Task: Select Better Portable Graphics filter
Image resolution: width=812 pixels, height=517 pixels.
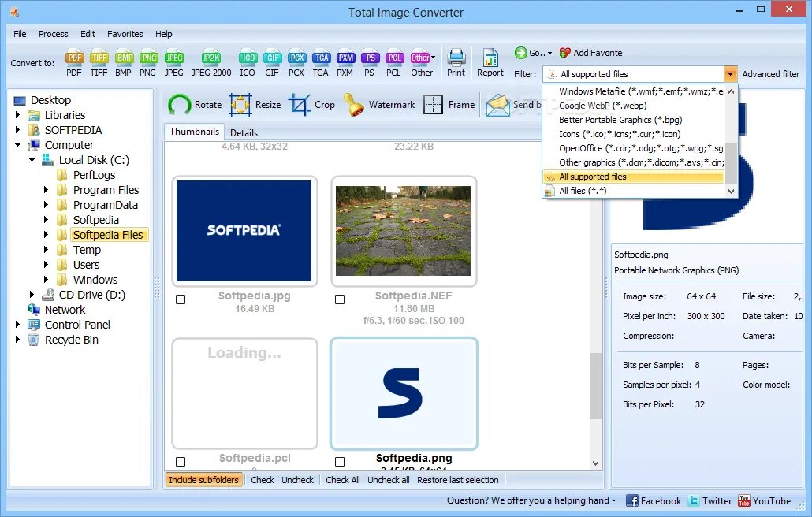Action: [633, 120]
